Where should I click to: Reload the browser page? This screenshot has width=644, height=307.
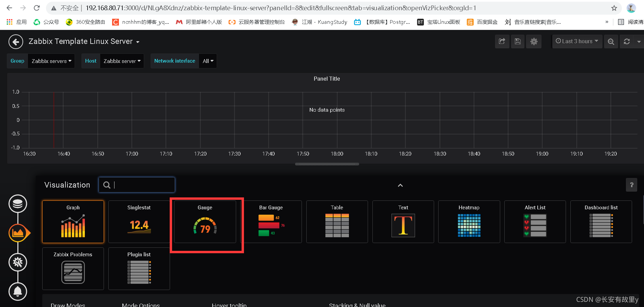coord(37,8)
